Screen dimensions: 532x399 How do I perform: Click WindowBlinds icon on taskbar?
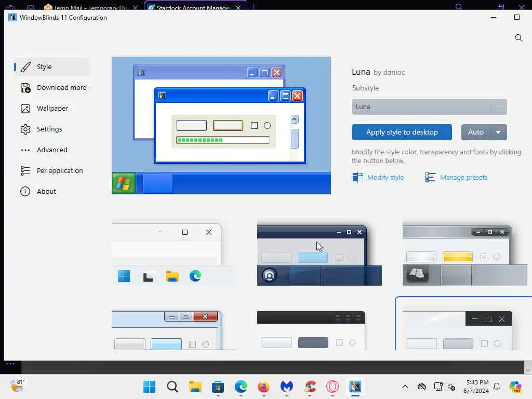[355, 387]
